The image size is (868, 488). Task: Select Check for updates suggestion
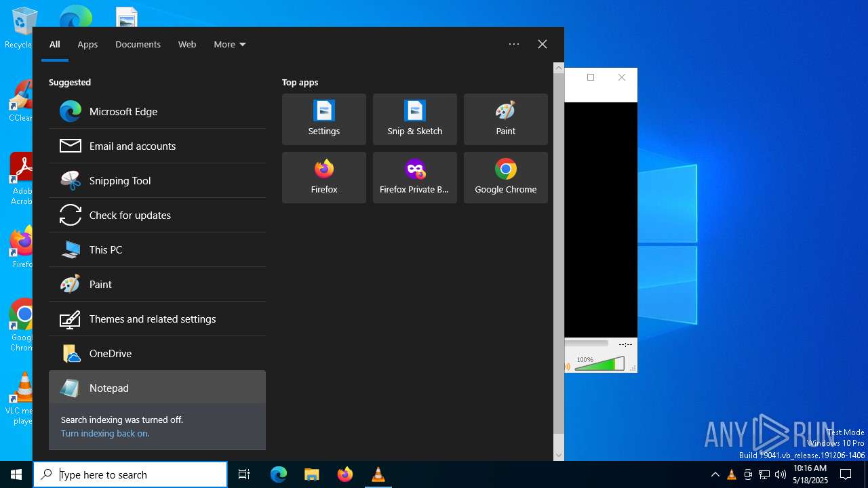click(x=157, y=215)
